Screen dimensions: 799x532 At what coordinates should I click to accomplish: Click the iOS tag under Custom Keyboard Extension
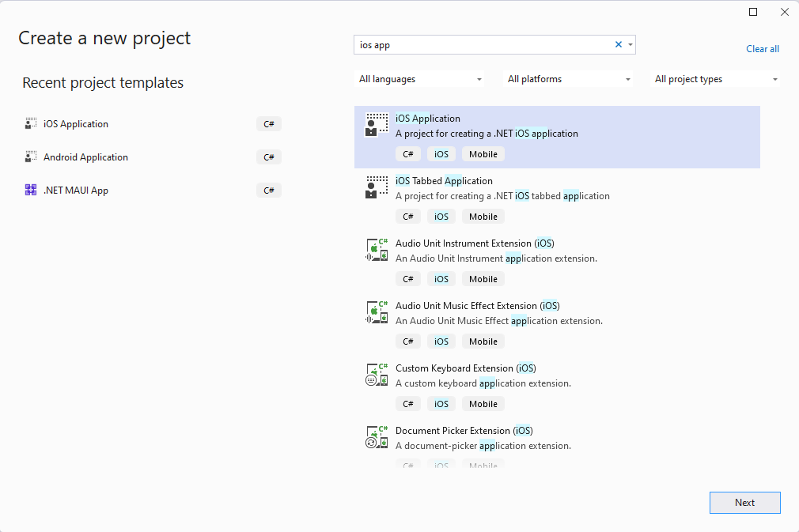[x=441, y=404]
